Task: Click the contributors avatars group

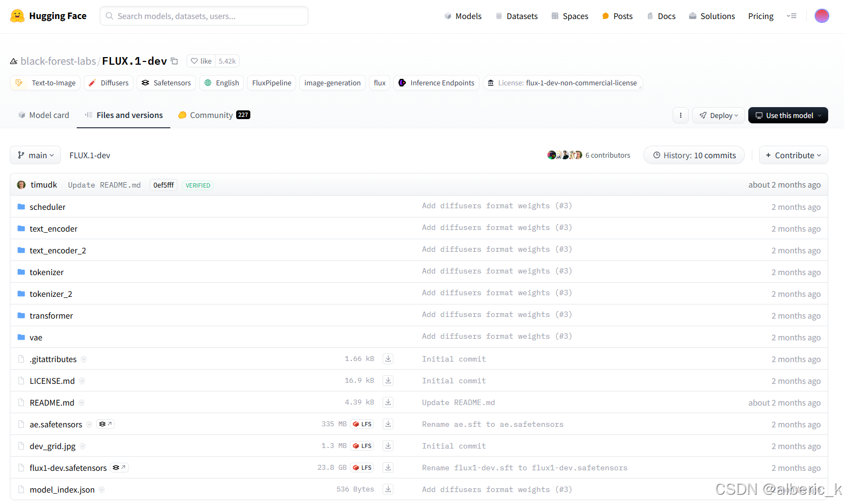Action: [565, 155]
